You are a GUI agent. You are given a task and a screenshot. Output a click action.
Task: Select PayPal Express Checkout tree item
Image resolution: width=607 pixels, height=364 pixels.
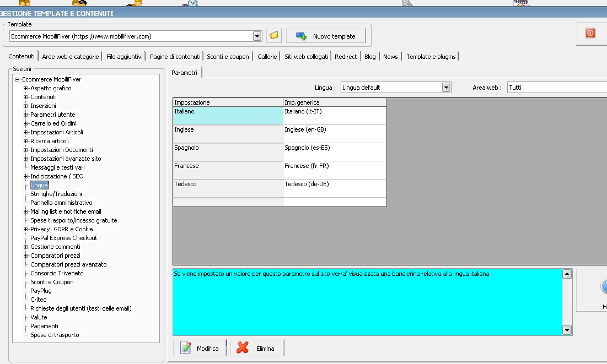pos(63,238)
